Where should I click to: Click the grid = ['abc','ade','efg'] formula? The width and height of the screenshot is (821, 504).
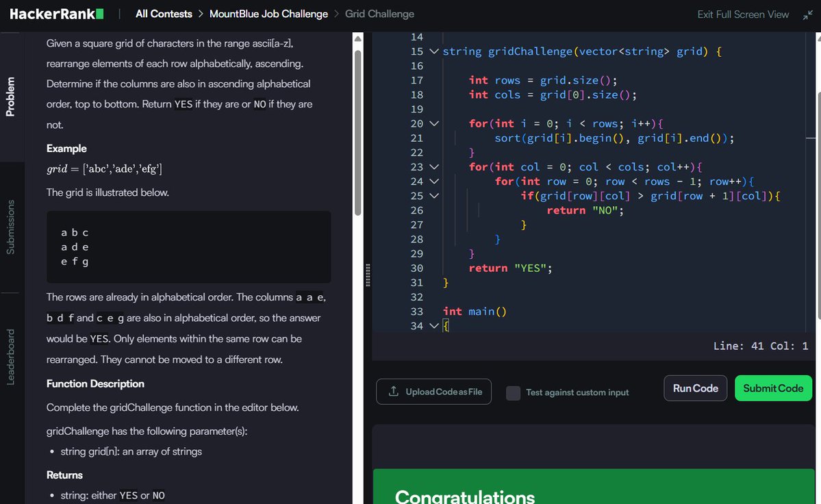(104, 169)
